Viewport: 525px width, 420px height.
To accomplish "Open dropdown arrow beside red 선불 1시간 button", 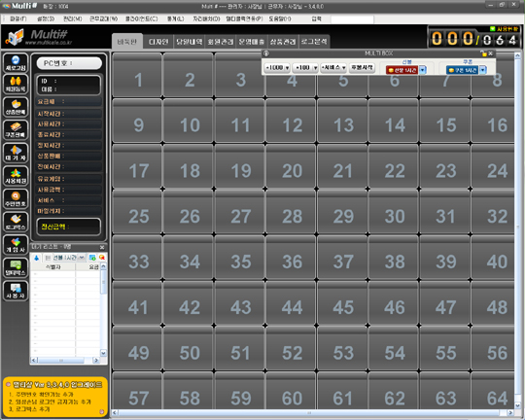I will [x=423, y=70].
